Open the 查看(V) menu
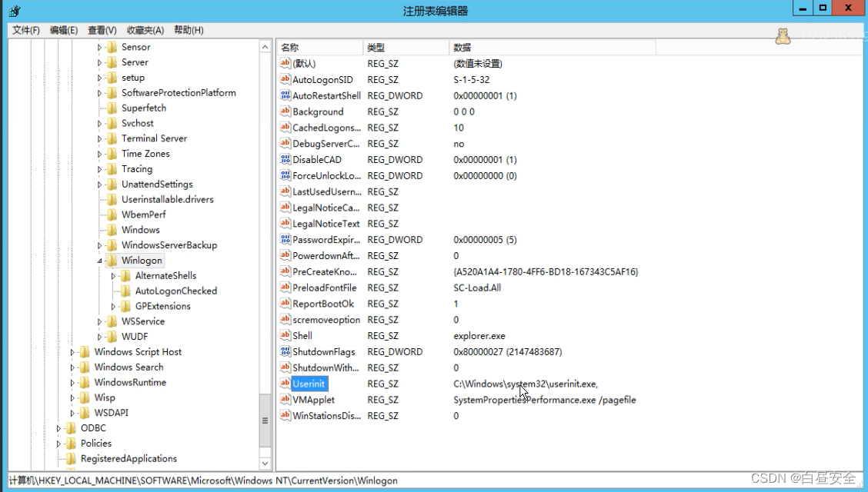The height and width of the screenshot is (492, 868). [x=102, y=30]
